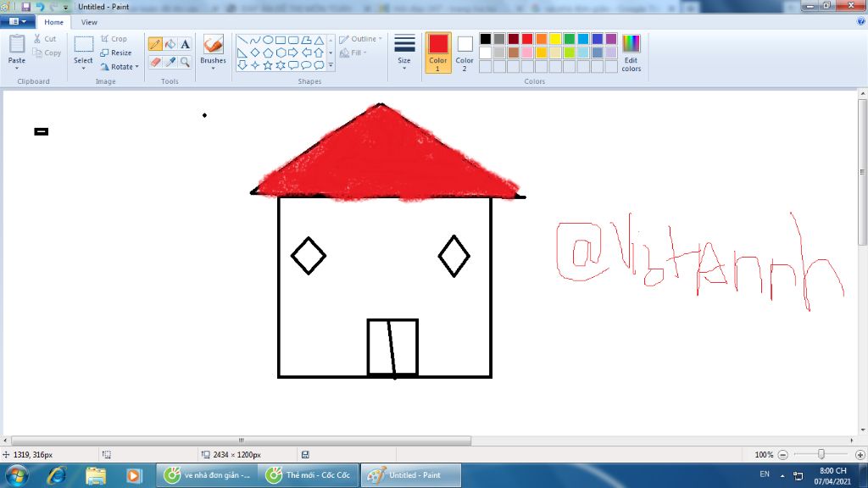This screenshot has width=868, height=488.
Task: Choose the Diamond shape
Action: click(x=255, y=53)
